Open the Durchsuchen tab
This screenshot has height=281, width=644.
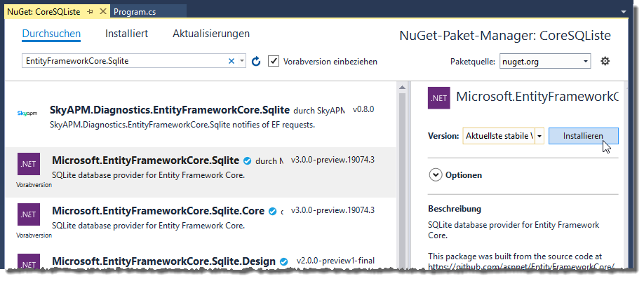point(51,34)
